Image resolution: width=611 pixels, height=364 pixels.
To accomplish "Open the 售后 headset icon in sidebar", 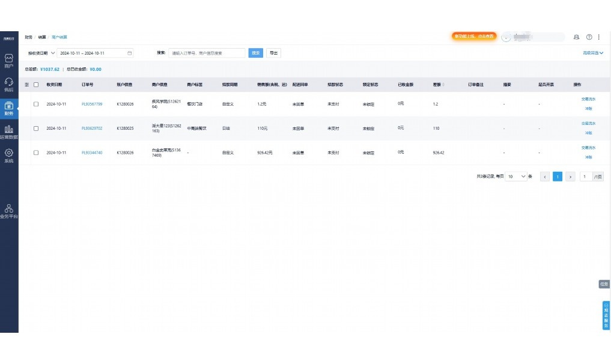I will coord(9,85).
